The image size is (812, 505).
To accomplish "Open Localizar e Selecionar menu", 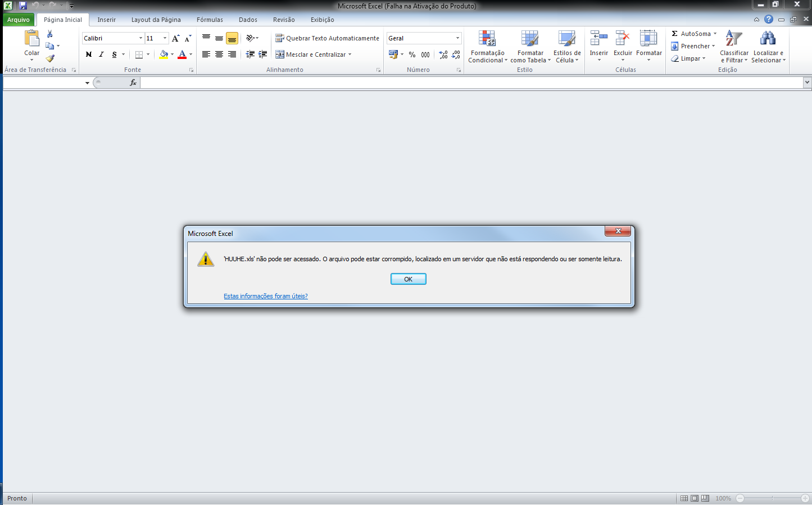I will pos(768,47).
